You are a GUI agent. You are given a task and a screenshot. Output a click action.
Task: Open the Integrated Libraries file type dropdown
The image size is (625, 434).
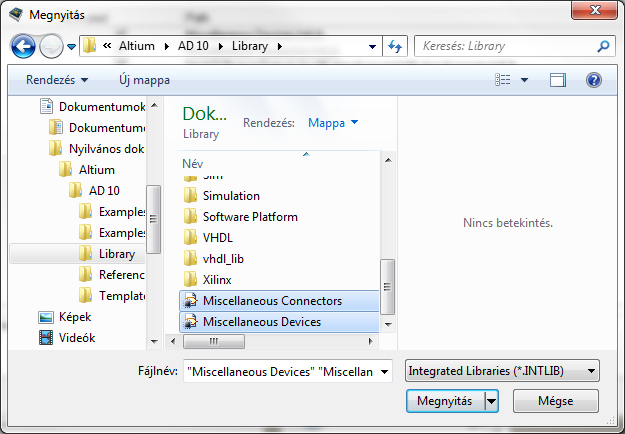click(502, 371)
